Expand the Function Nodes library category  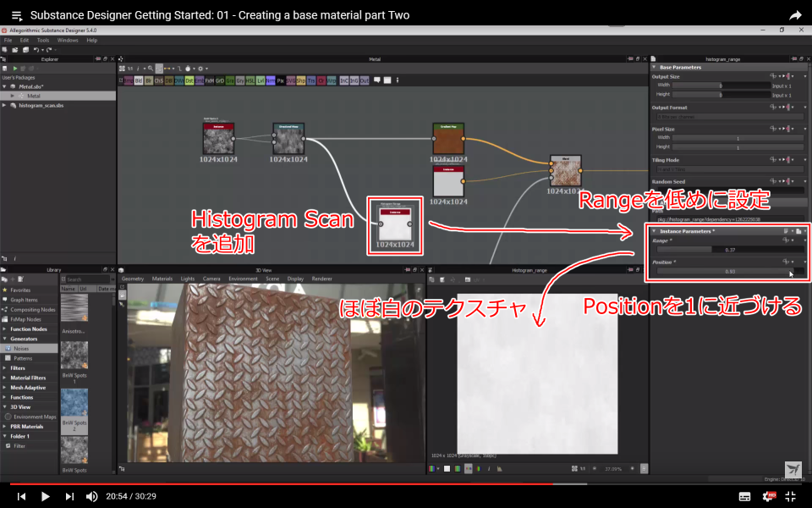coord(5,329)
